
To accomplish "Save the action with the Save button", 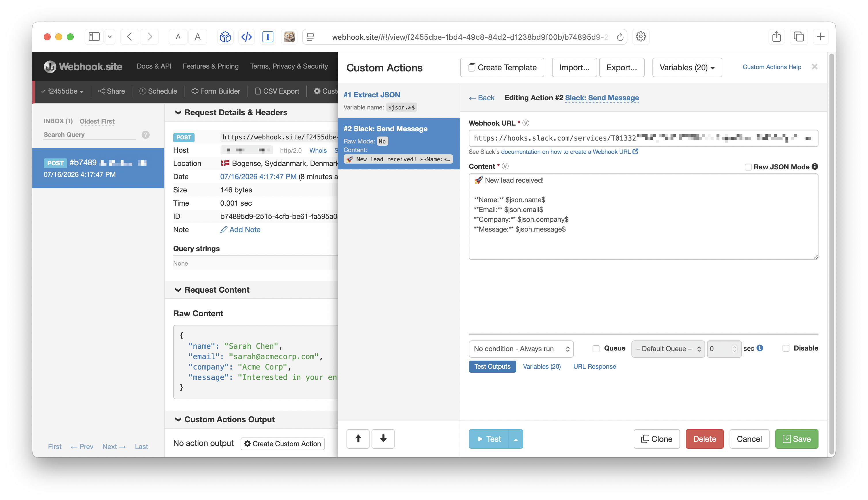I will pos(796,439).
